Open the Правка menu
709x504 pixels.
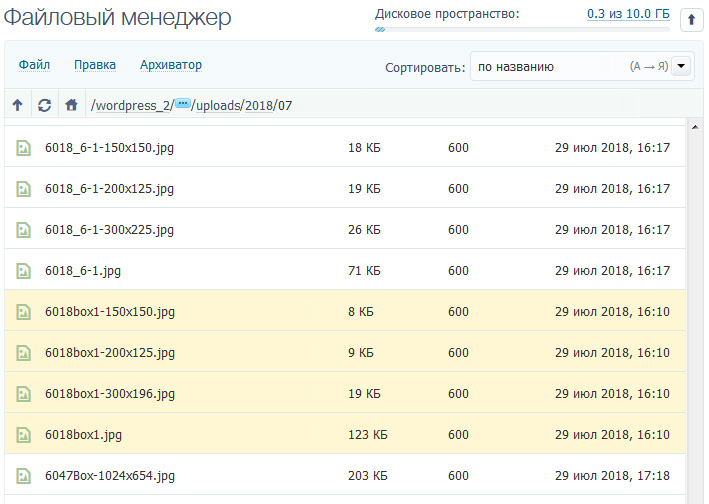coord(95,65)
